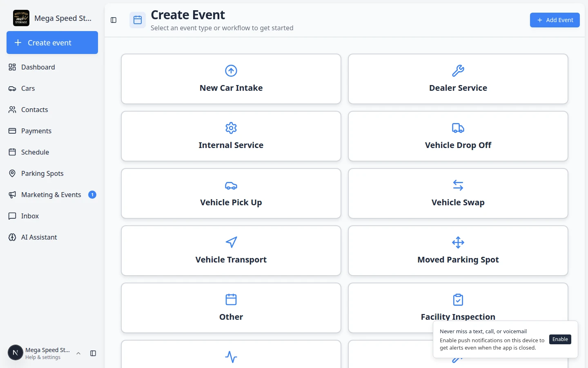The image size is (588, 368).
Task: Click the N user avatar
Action: click(16, 352)
